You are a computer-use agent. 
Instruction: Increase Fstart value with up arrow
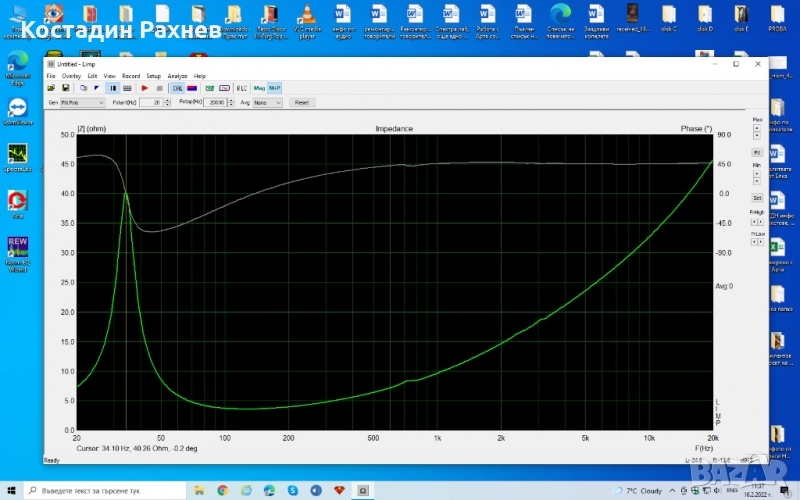(x=166, y=100)
